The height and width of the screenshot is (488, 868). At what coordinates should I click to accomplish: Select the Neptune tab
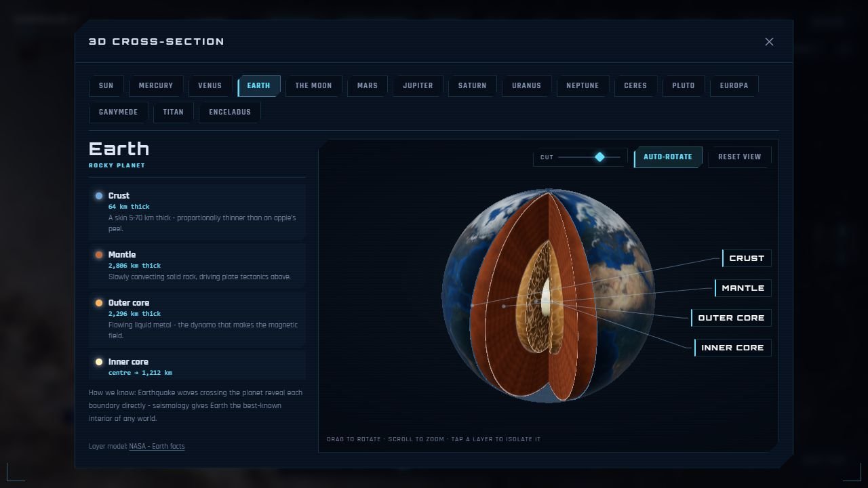tap(583, 85)
